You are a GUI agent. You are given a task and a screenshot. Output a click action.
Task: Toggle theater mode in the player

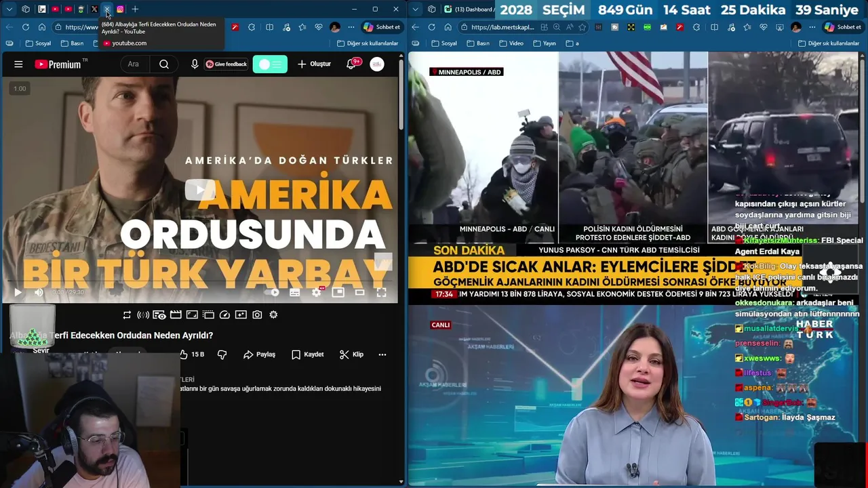tap(360, 292)
